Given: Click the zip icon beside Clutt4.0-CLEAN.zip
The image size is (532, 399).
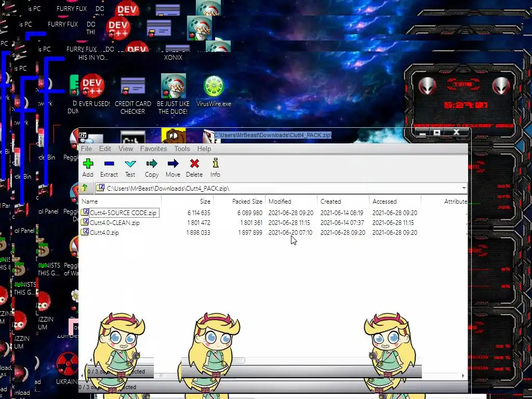Looking at the screenshot, I should click(x=85, y=222).
